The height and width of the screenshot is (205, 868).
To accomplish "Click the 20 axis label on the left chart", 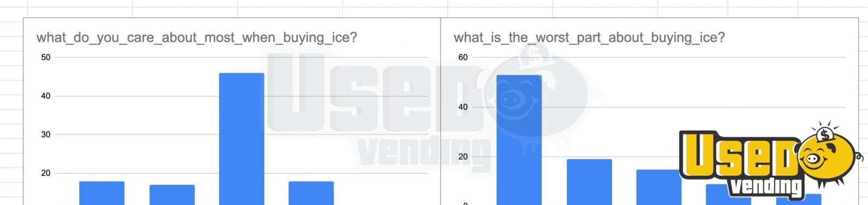I will [x=46, y=173].
